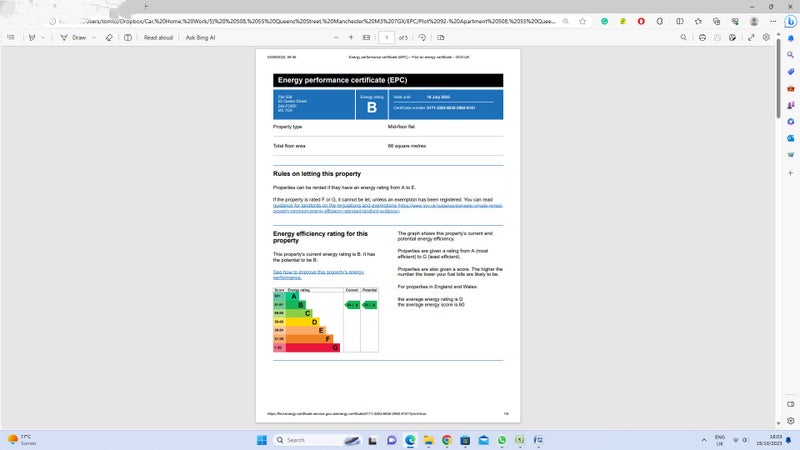Click the Read aloud button

coord(158,37)
